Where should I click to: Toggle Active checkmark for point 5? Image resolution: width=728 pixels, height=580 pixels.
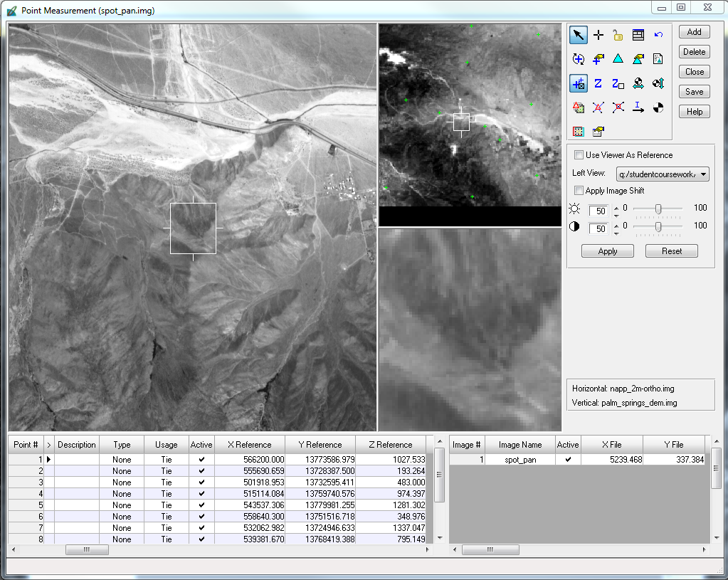coord(201,505)
